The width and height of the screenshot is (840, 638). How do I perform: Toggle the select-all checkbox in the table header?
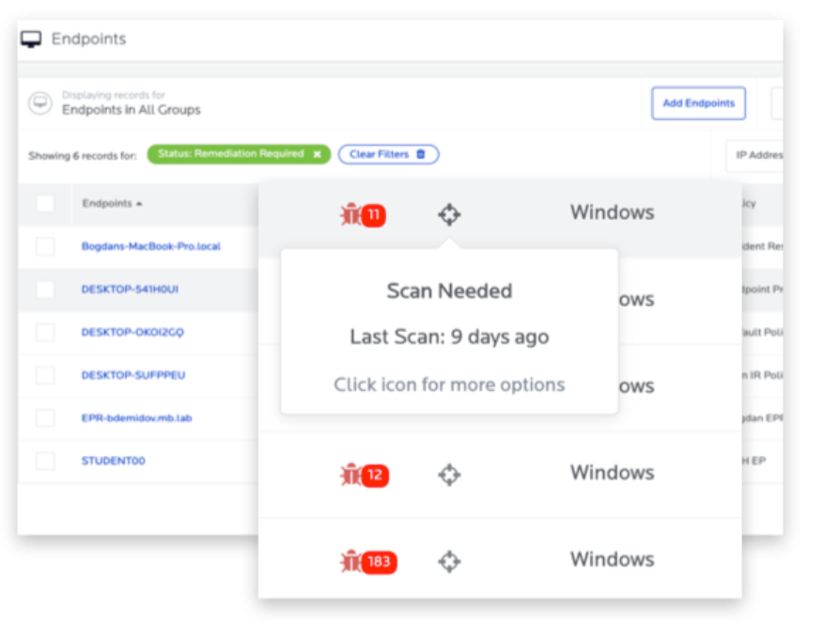point(45,204)
